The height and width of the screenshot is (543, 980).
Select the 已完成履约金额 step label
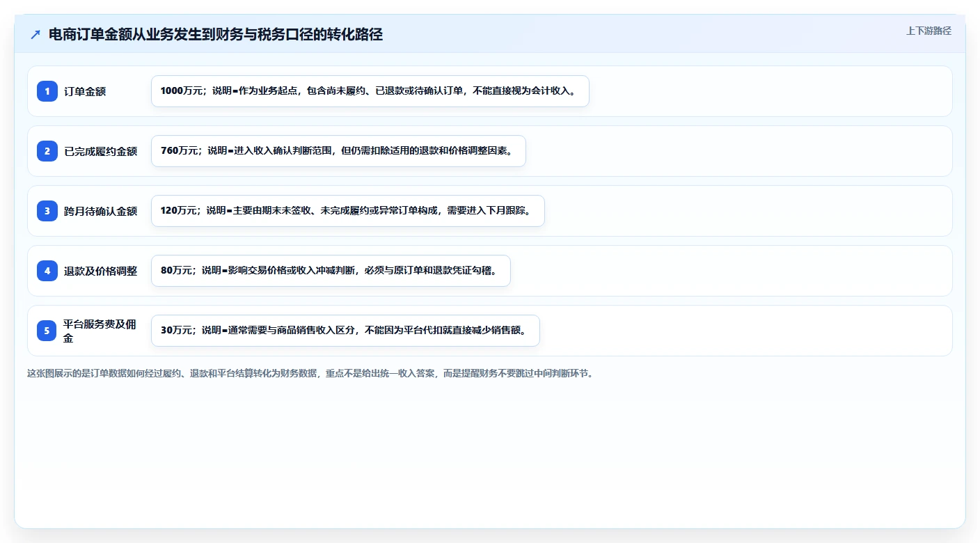tap(100, 151)
